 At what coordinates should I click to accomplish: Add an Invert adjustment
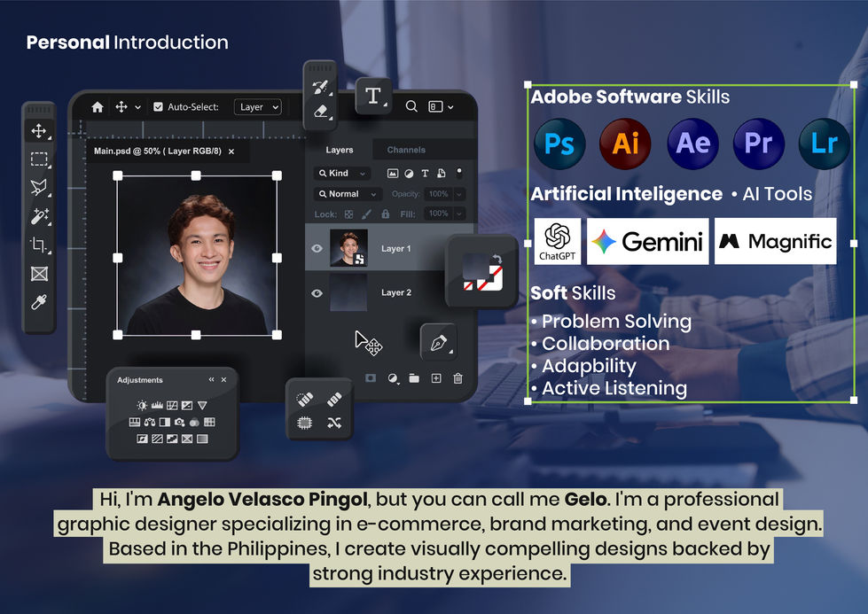[142, 439]
